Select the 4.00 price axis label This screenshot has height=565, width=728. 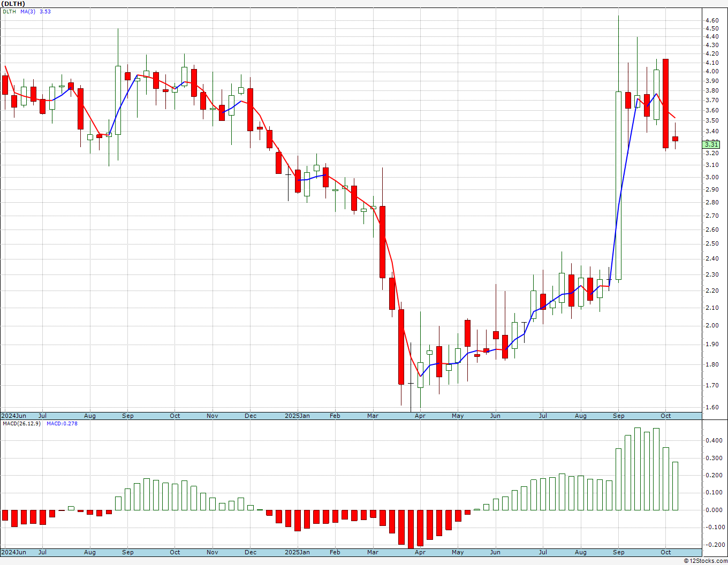pyautogui.click(x=712, y=72)
